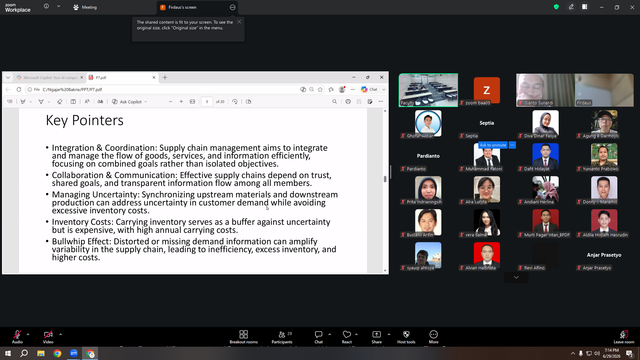Open the Participants panel
640x360 pixels.
(x=282, y=337)
